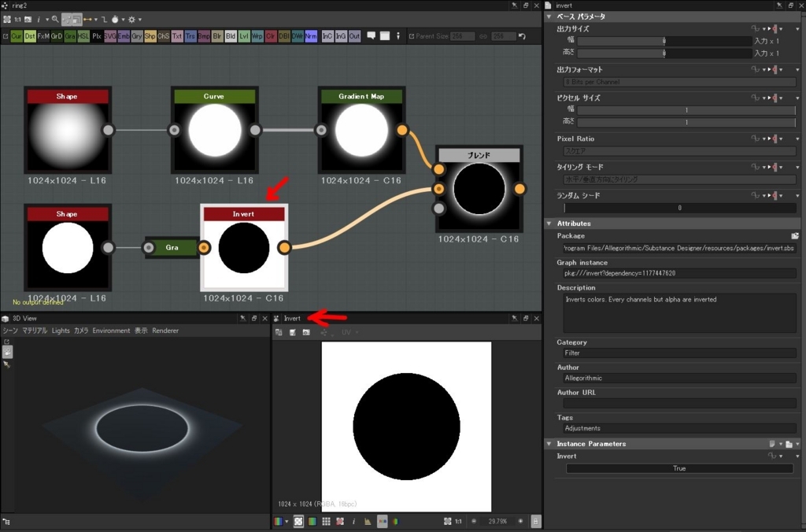The width and height of the screenshot is (806, 532).
Task: Add an SVG node from the toolbar
Action: (x=110, y=36)
